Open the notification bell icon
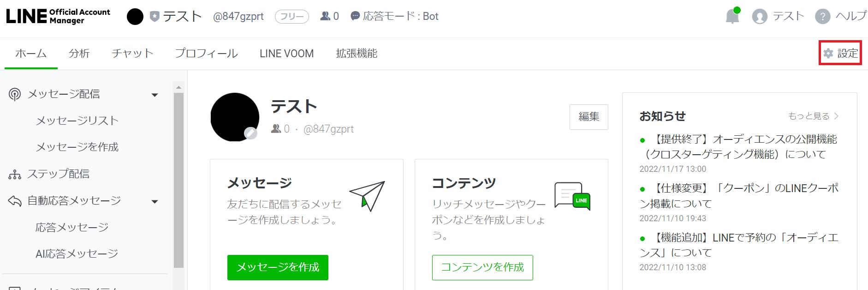The image size is (868, 290). (732, 17)
